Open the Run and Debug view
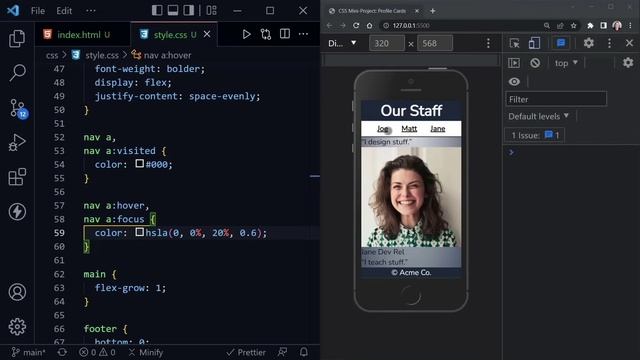This screenshot has height=360, width=640. [x=17, y=142]
